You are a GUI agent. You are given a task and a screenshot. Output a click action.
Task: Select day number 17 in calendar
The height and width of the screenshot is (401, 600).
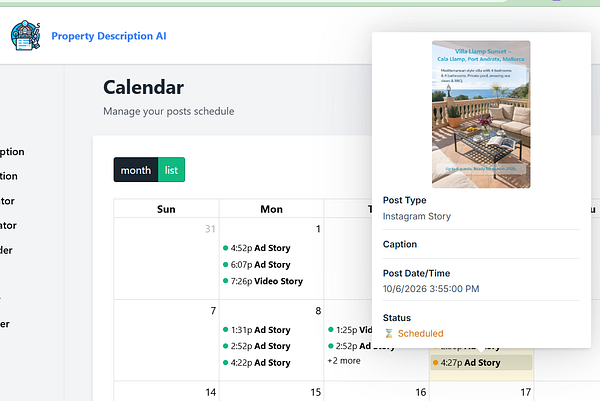click(525, 392)
